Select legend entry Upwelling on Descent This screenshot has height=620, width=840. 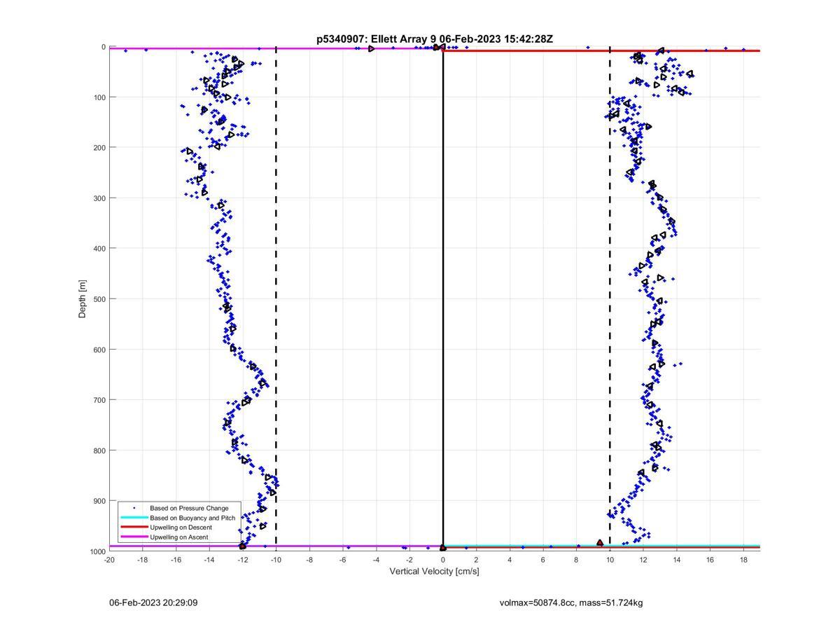[x=181, y=528]
